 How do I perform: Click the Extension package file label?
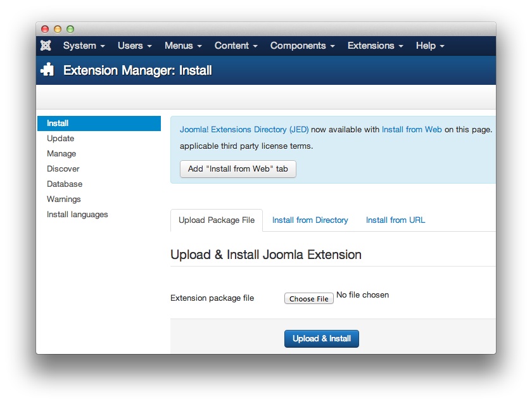[x=212, y=298]
